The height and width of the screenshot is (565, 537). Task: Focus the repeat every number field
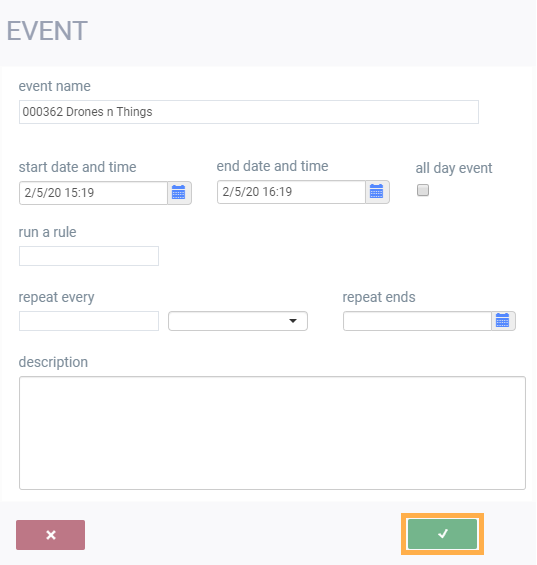pyautogui.click(x=89, y=321)
